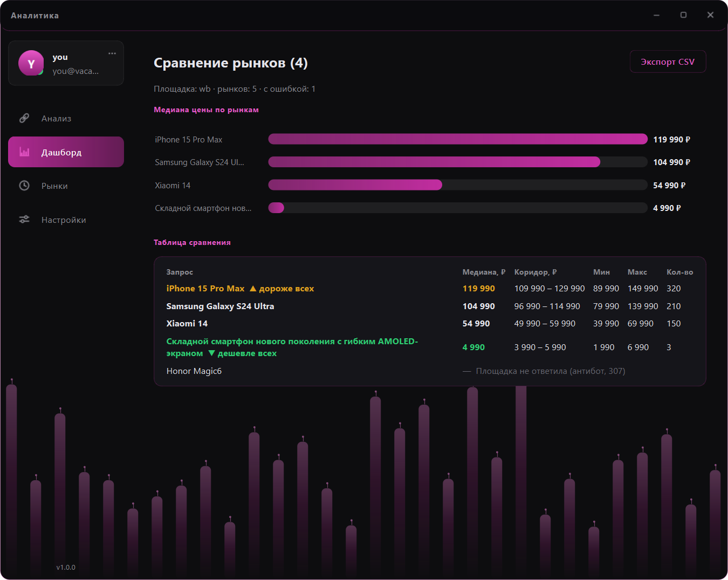
Task: Click the Xiaomi 14 chart label
Action: (173, 186)
